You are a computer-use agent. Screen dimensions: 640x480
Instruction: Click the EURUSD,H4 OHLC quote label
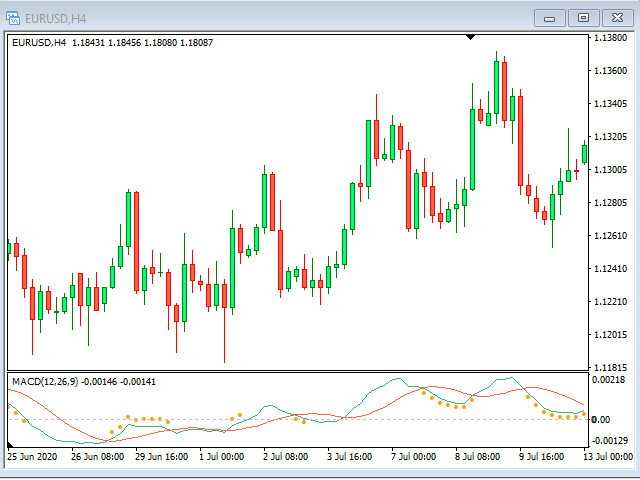[x=113, y=42]
